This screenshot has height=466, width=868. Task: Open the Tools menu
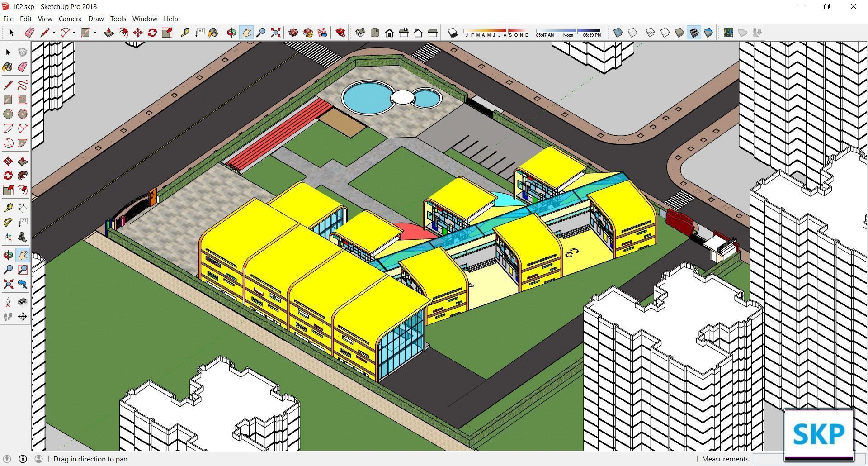[118, 19]
